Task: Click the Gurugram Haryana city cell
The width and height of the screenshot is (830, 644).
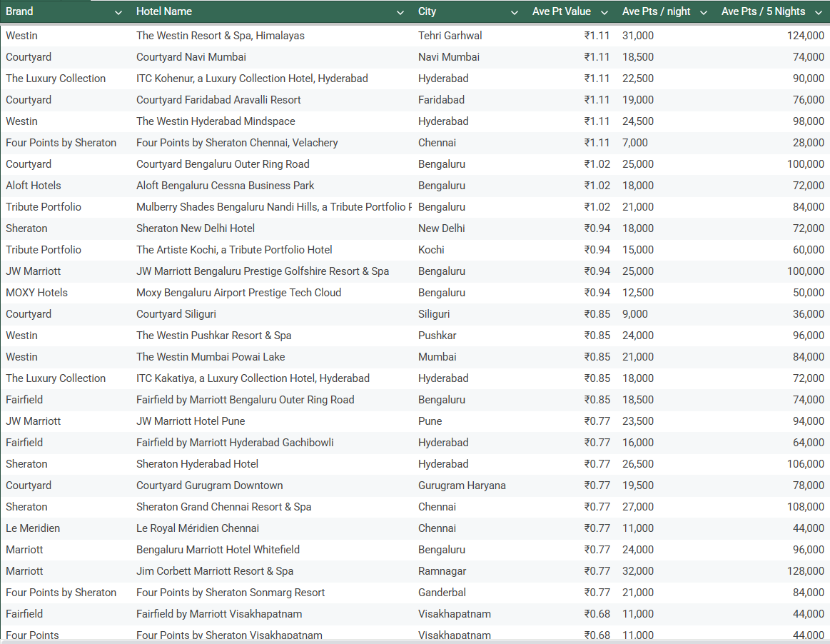Action: [462, 485]
